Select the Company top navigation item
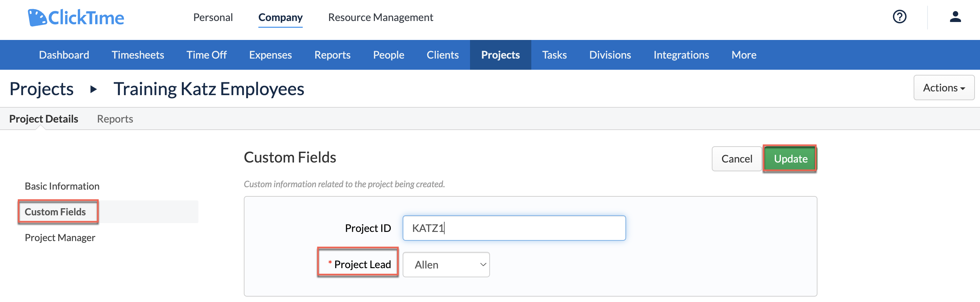 pos(280,18)
